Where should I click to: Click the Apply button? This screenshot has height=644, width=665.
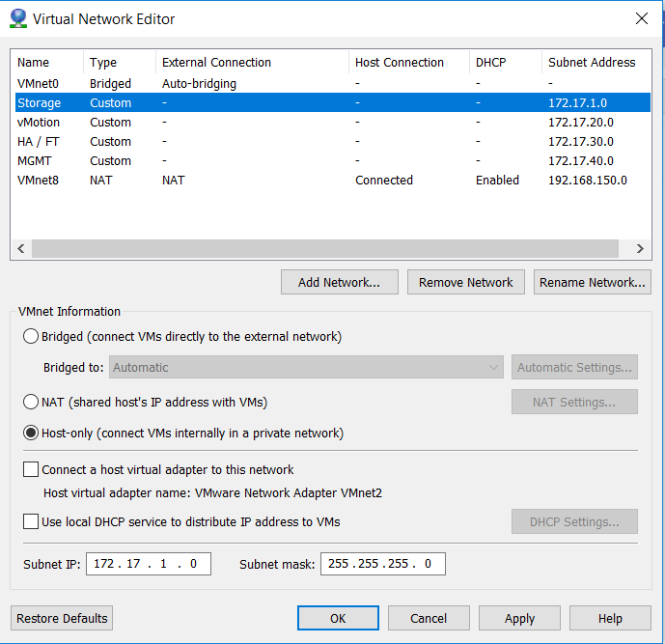pos(519,618)
